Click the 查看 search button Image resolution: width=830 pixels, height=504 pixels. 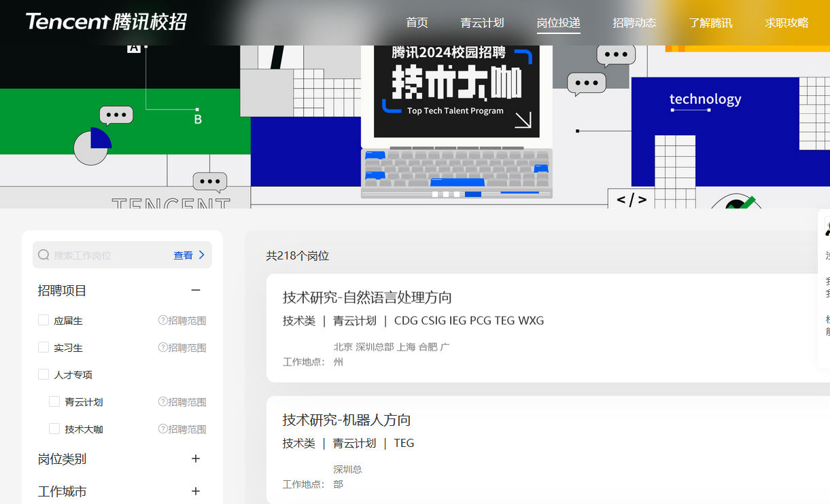pos(183,255)
